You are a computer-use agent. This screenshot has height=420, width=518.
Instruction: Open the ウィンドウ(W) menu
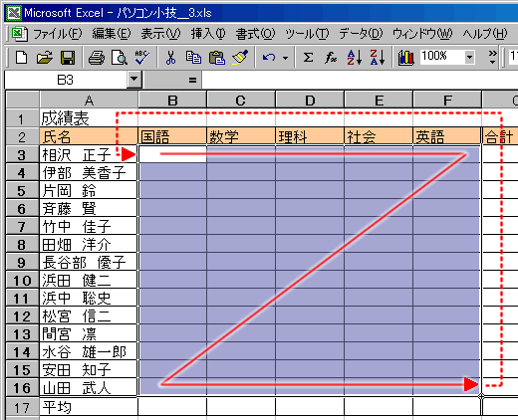[422, 34]
